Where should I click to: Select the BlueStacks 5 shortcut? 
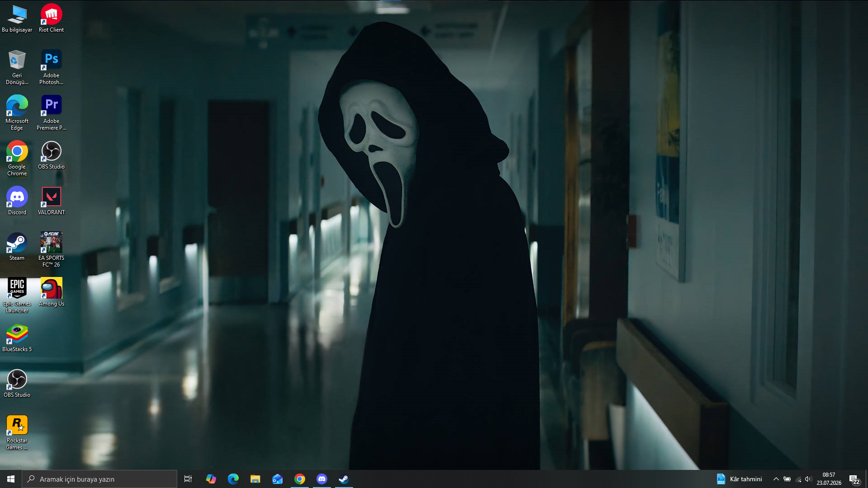(17, 338)
